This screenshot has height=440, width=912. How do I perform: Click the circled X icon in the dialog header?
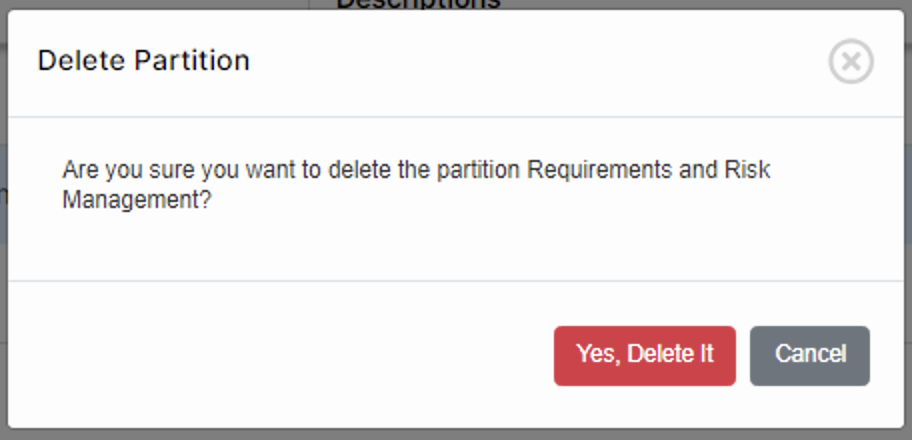pyautogui.click(x=850, y=62)
